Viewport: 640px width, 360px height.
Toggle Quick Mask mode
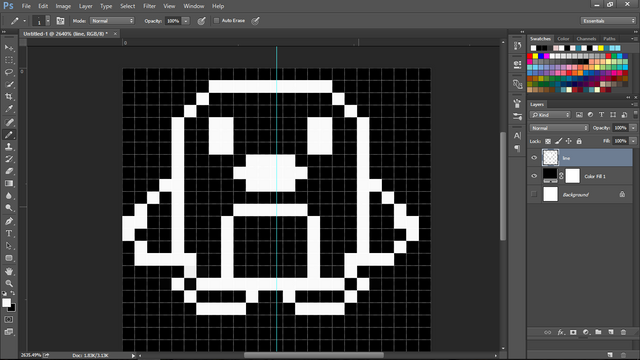pos(9,320)
